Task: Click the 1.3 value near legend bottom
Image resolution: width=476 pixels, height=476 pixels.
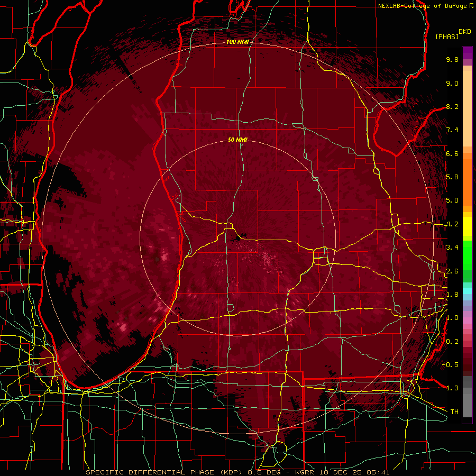Action: (452, 388)
